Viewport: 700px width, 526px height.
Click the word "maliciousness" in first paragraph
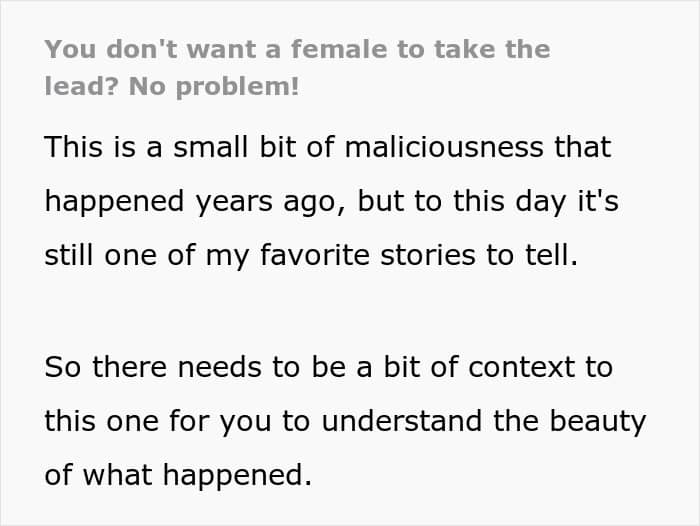pos(444,147)
